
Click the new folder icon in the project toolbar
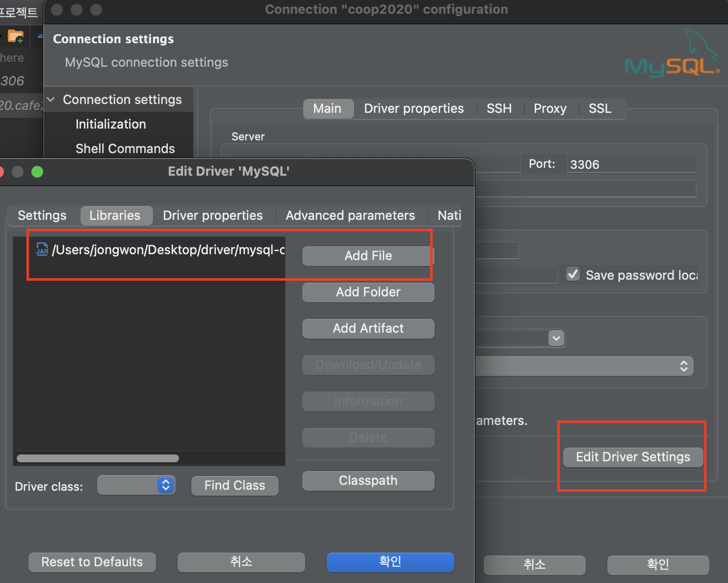pyautogui.click(x=16, y=36)
